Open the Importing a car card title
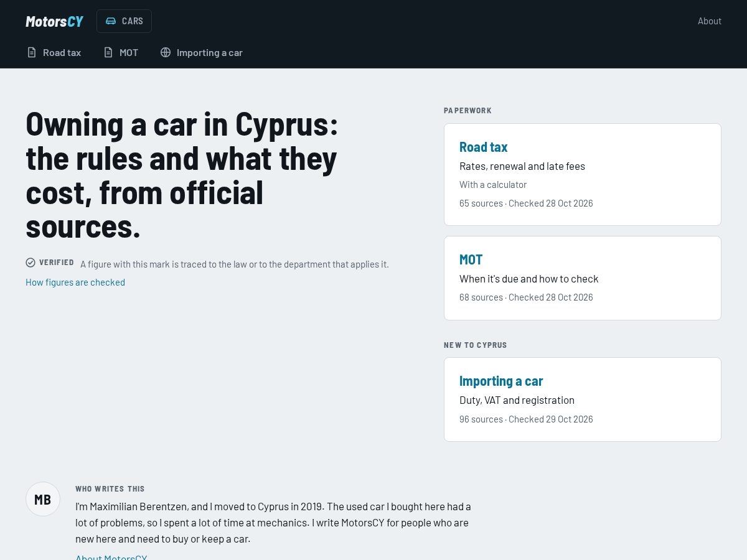Image resolution: width=747 pixels, height=560 pixels. pos(501,381)
